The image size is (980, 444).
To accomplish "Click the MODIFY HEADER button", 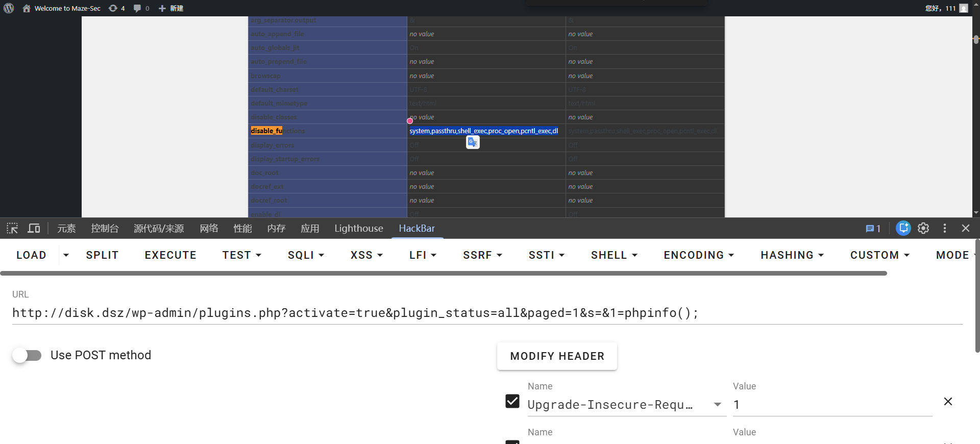I will 557,356.
